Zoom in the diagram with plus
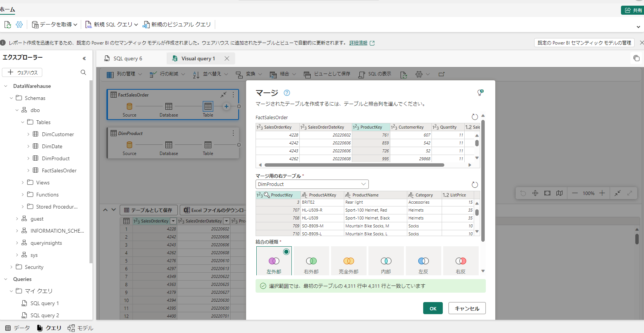644x333 pixels. [x=602, y=193]
